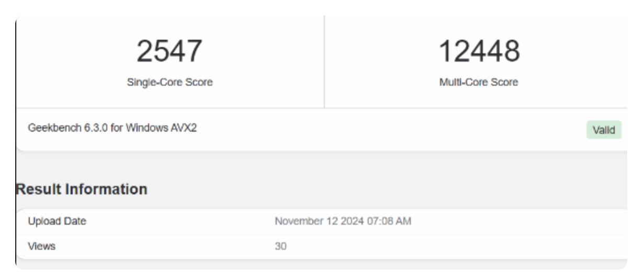Click the word Geekbench in version line
Image resolution: width=644 pixels, height=279 pixels.
click(x=54, y=129)
